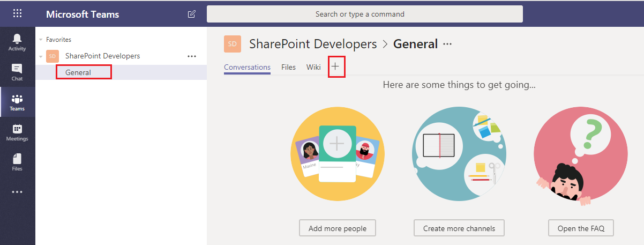Collapse the SharePoint Developers team tree
644x245 pixels.
click(41, 56)
